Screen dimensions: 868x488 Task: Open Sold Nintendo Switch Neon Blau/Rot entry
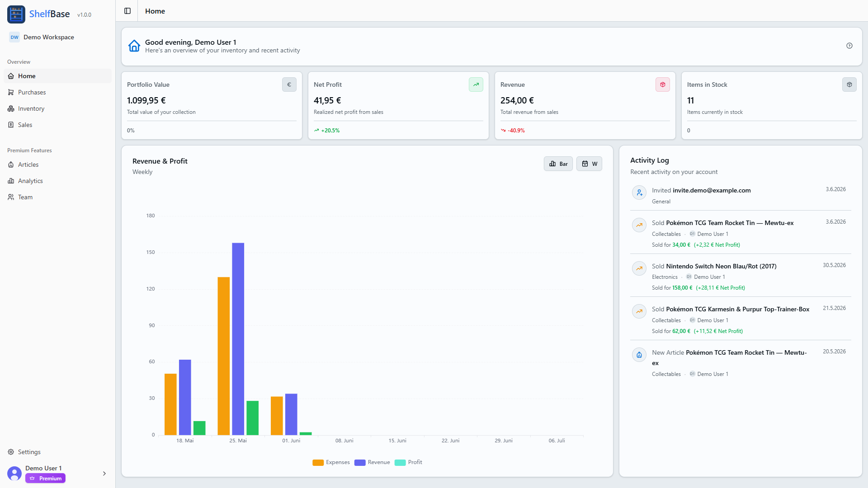tap(741, 276)
